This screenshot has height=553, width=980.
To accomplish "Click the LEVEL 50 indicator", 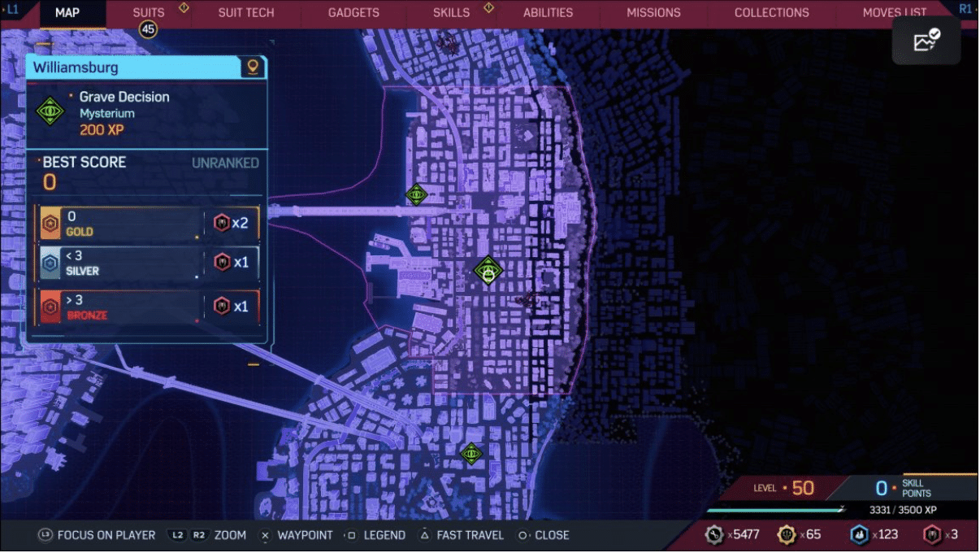I will coord(783,488).
